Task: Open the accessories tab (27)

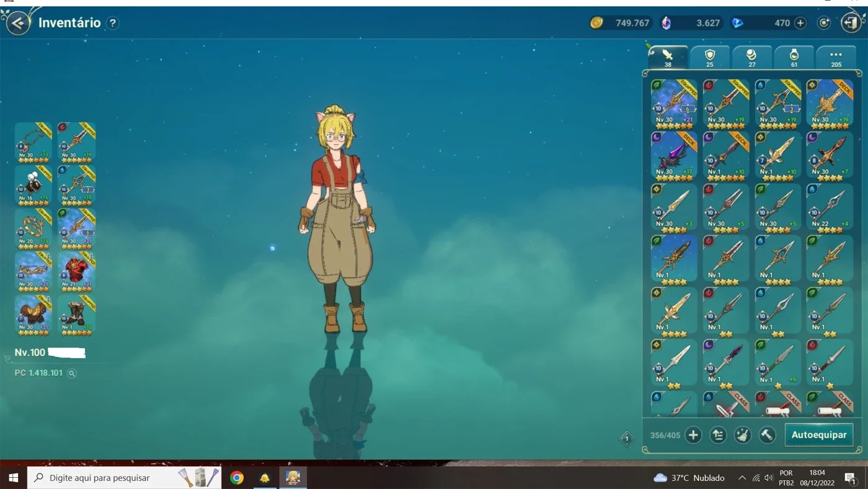Action: 752,57
